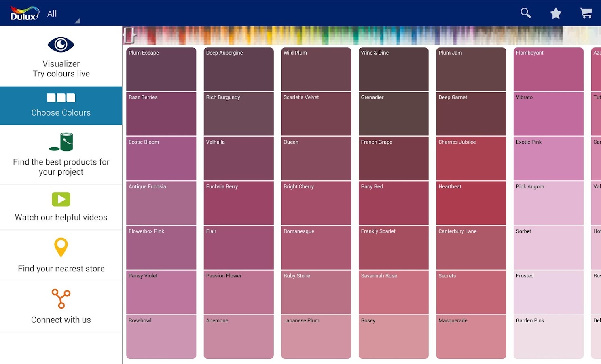The width and height of the screenshot is (601, 364).
Task: Expand the All filter selector arrow
Action: tap(78, 20)
